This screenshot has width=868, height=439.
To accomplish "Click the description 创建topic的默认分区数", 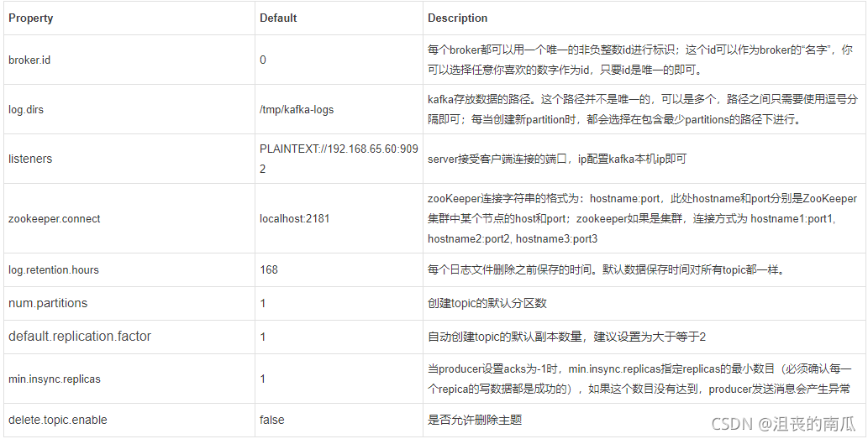I will click(x=487, y=303).
